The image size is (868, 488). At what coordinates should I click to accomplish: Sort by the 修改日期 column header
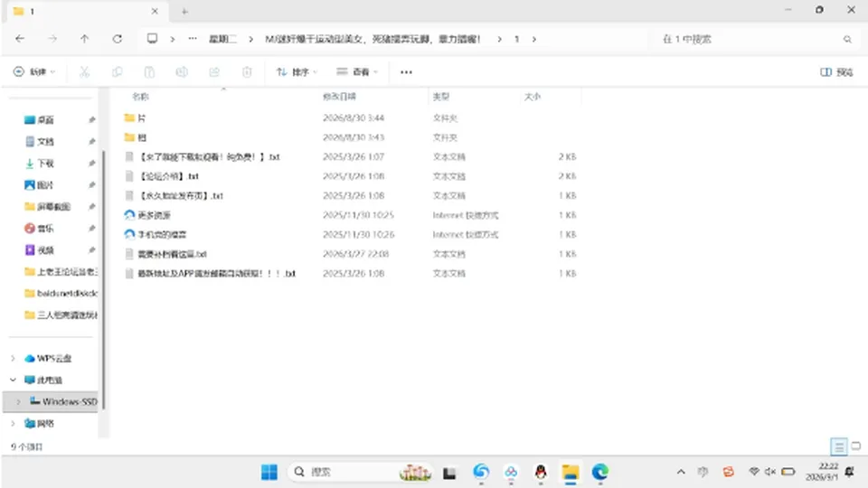[339, 97]
